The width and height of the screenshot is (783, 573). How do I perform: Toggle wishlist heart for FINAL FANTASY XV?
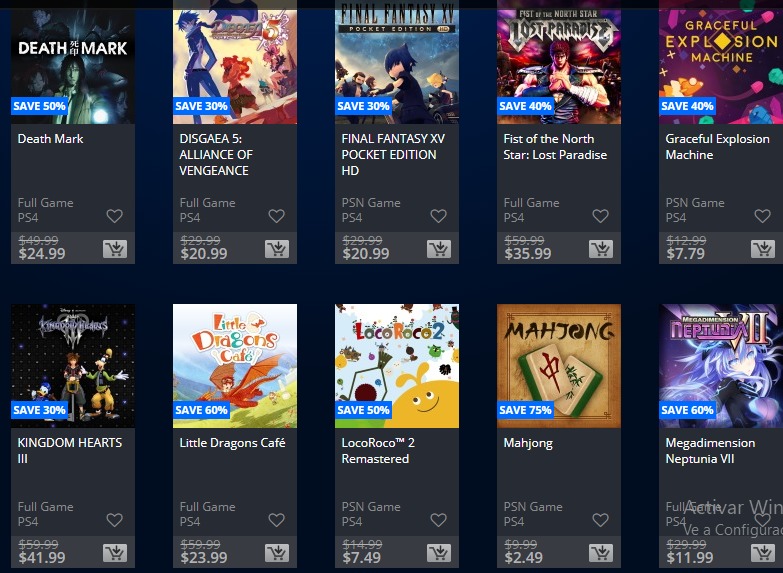438,216
